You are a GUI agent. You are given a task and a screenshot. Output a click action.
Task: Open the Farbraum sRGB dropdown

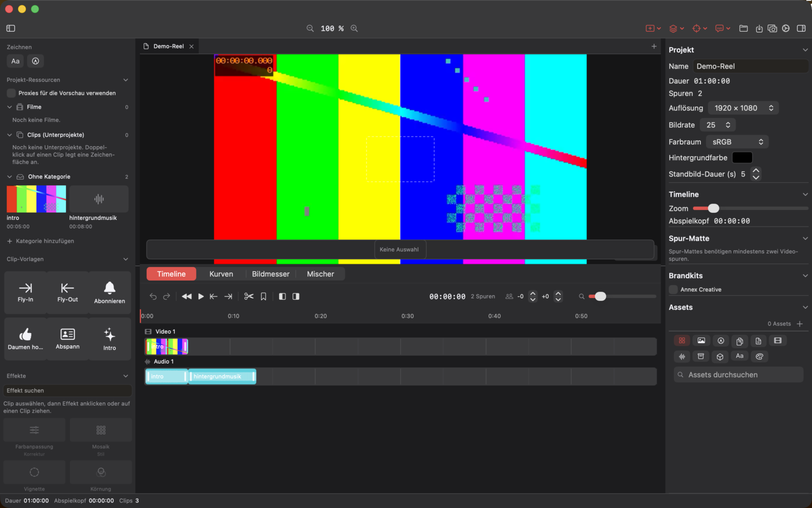pyautogui.click(x=737, y=142)
